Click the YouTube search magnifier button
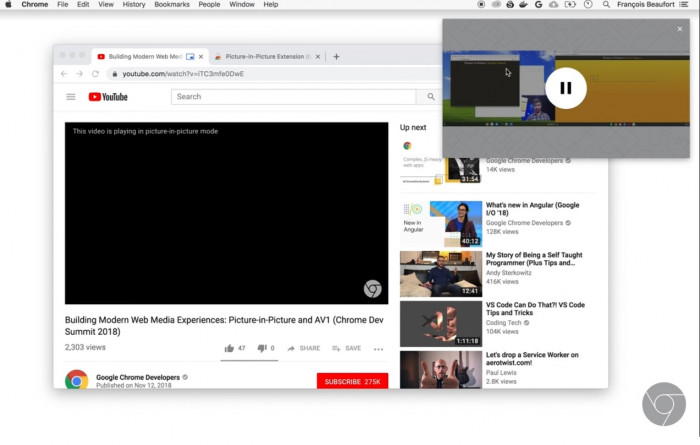 [x=430, y=97]
